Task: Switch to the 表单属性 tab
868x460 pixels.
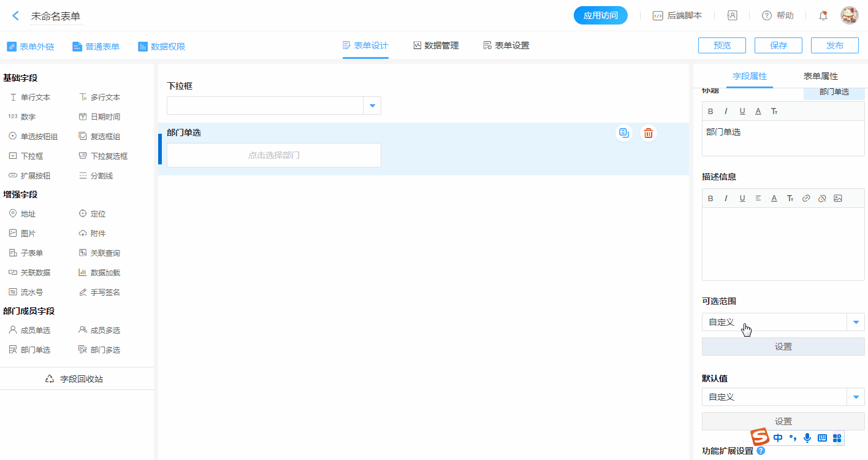Action: click(x=820, y=76)
